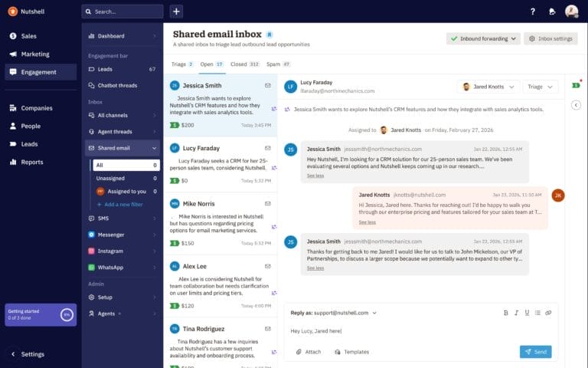Image resolution: width=588 pixels, height=368 pixels.
Task: Open the Inbound forwarding dropdown
Action: [x=483, y=38]
